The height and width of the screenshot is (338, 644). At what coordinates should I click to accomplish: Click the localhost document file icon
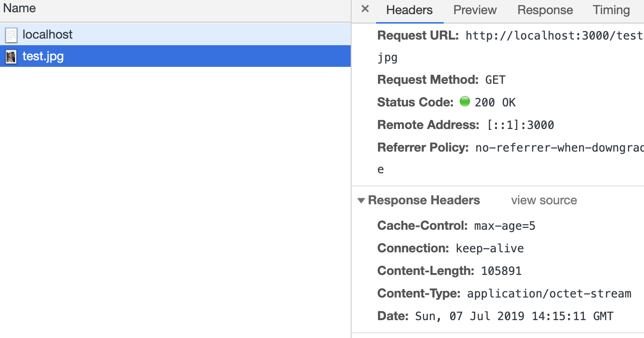coord(11,35)
